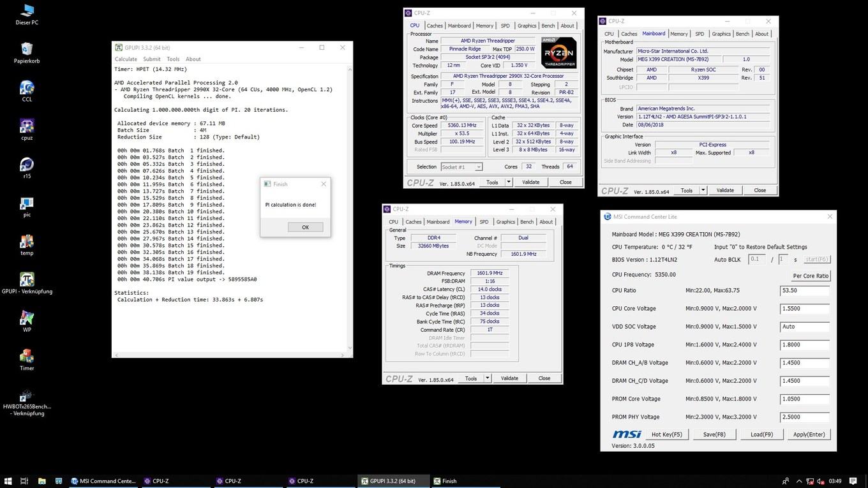The image size is (868, 488).
Task: Open the Calculate menu in GPUPI
Action: coord(126,59)
